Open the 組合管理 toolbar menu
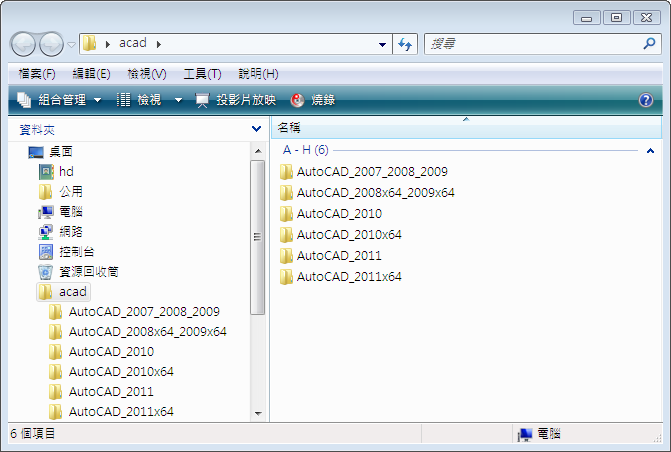This screenshot has width=671, height=452. pos(59,100)
